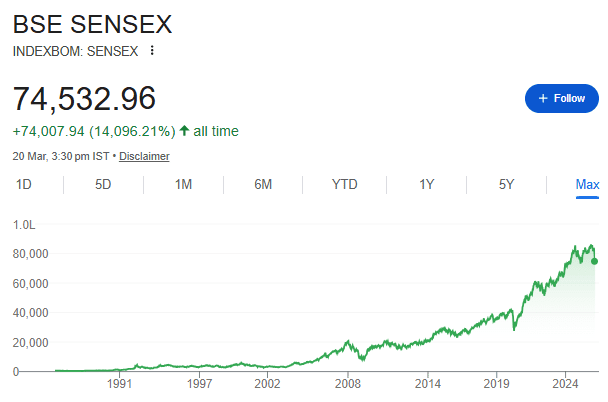Click the plus icon on Follow
This screenshot has height=402, width=608.
pyautogui.click(x=543, y=98)
